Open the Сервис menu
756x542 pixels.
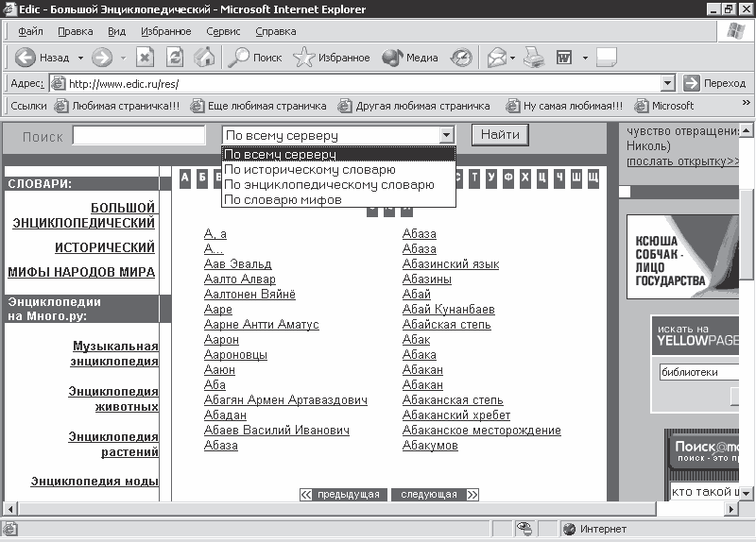pos(223,31)
